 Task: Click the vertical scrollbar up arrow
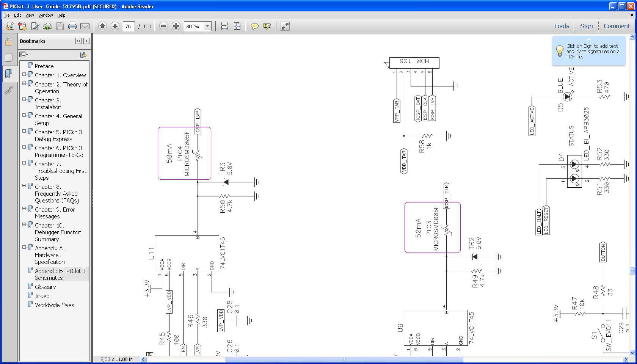[x=632, y=37]
